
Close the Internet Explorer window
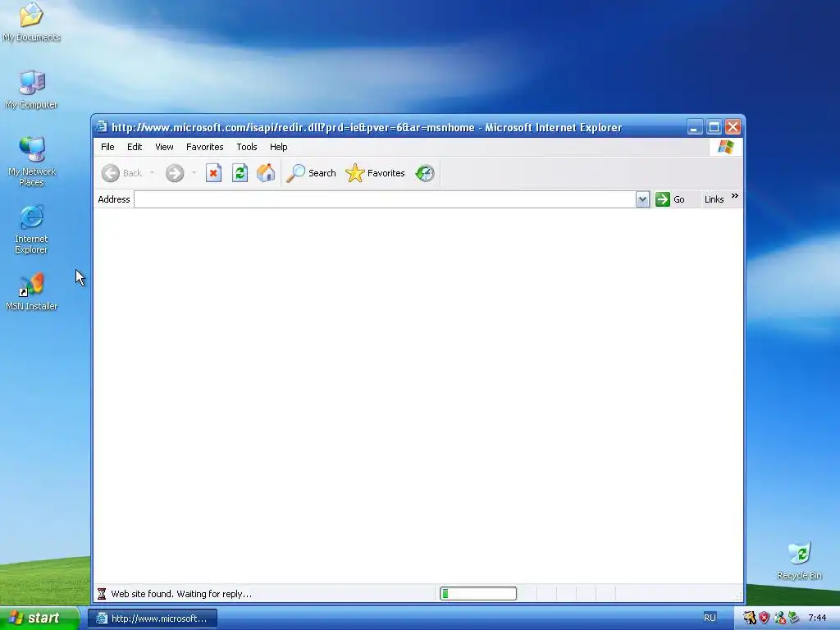coord(733,127)
